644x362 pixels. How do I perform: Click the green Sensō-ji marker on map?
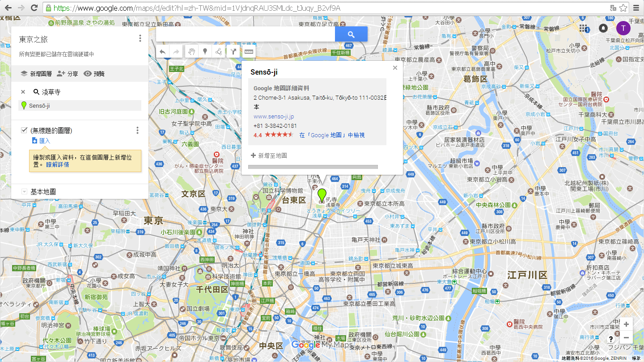pyautogui.click(x=322, y=195)
